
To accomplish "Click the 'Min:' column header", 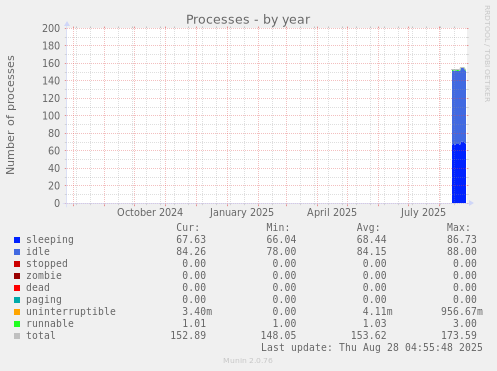I will tap(278, 228).
